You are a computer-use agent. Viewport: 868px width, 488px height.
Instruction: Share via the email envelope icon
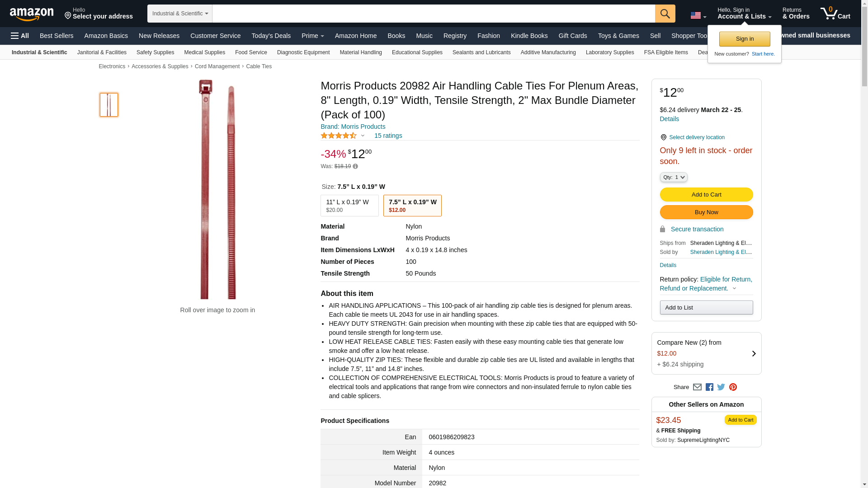coord(697,387)
